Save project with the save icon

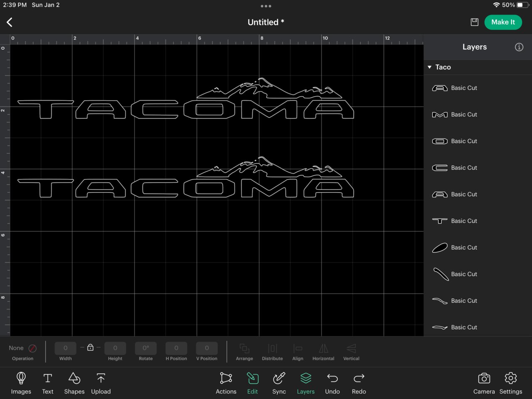tap(474, 22)
